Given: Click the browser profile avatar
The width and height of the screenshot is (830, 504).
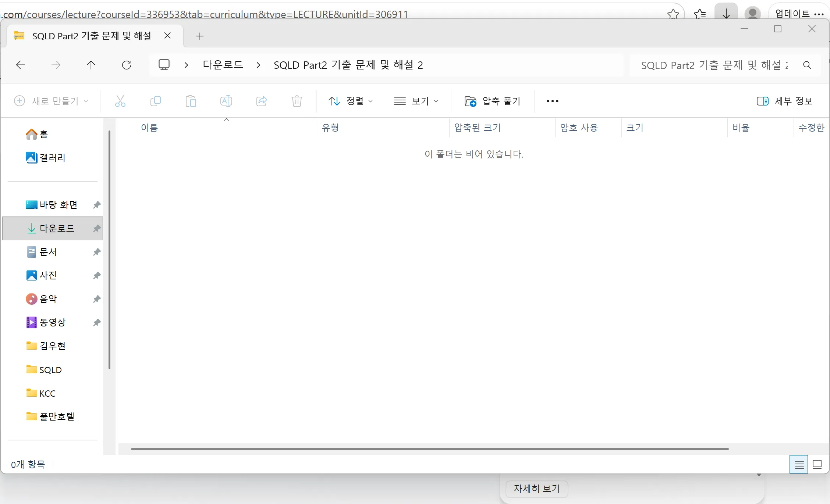Looking at the screenshot, I should 752,13.
